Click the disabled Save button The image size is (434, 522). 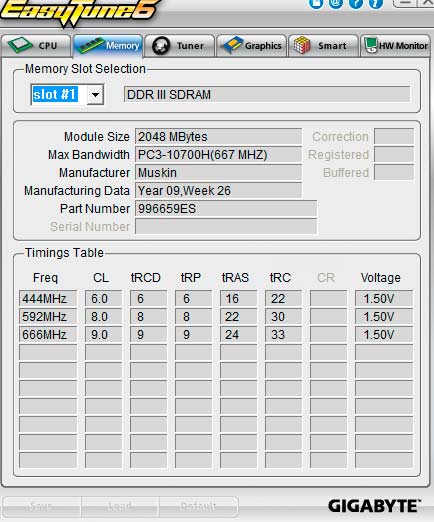[41, 506]
